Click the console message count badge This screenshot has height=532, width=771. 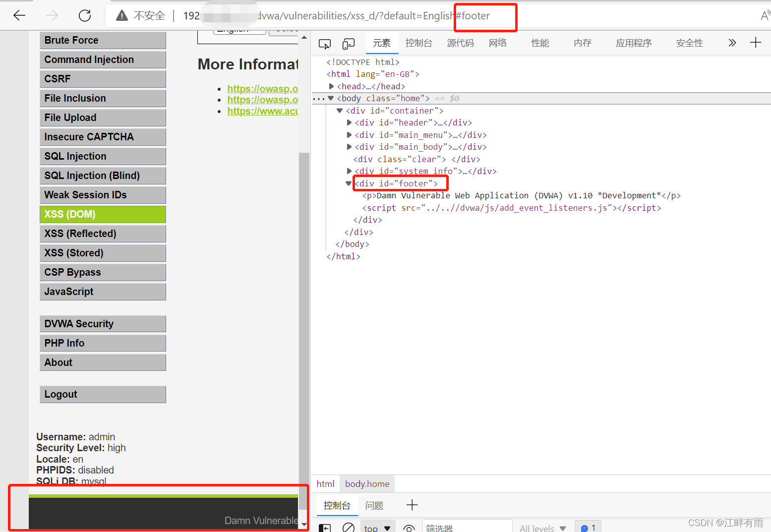pos(588,528)
